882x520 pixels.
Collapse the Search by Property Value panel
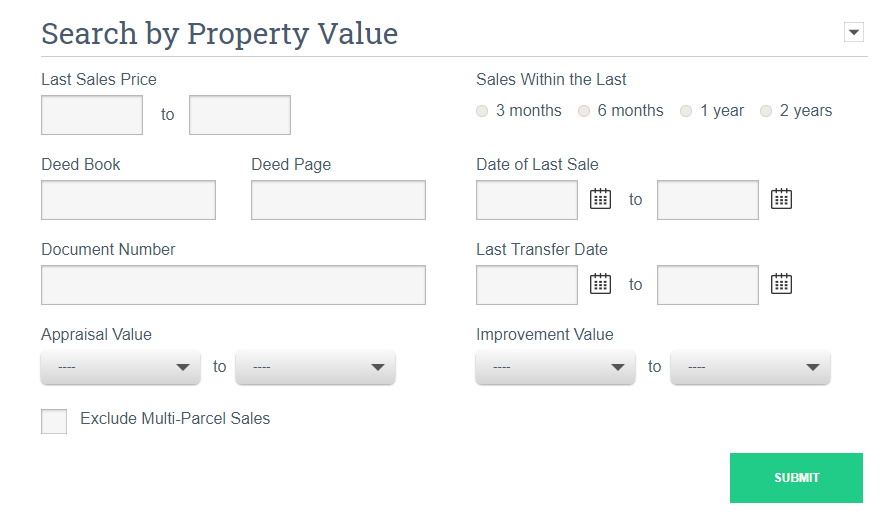tap(853, 33)
